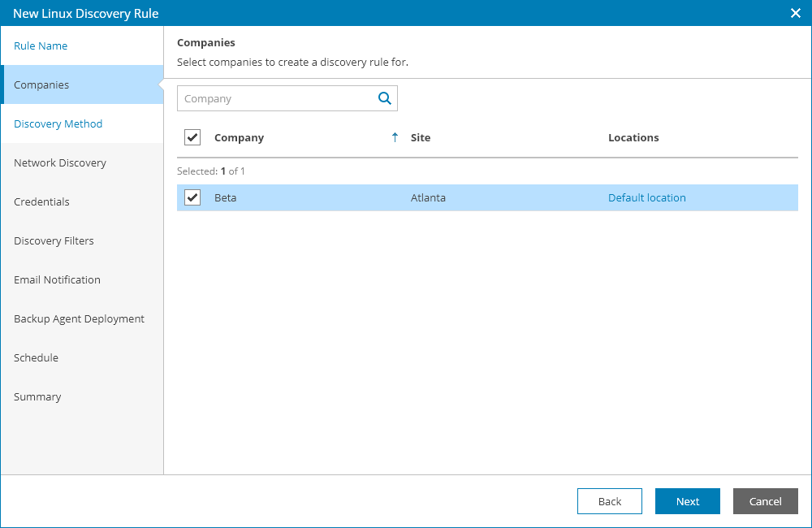
Task: Open the Network Discovery step
Action: click(x=60, y=162)
